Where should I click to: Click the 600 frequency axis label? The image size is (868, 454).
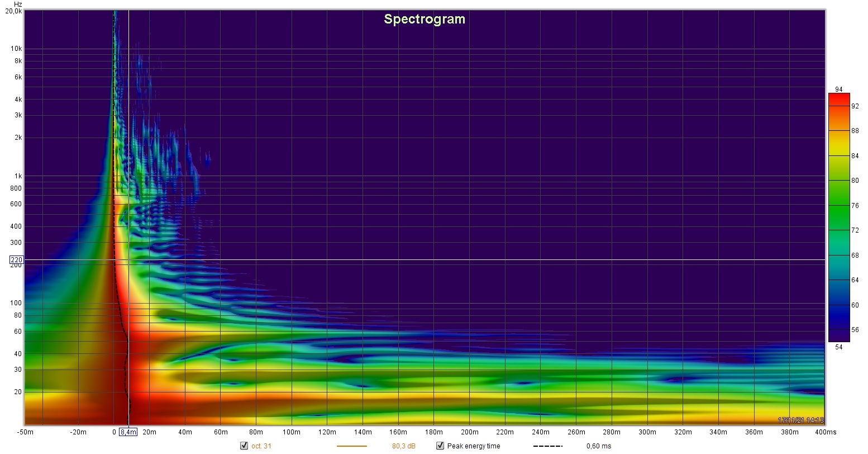pyautogui.click(x=16, y=204)
